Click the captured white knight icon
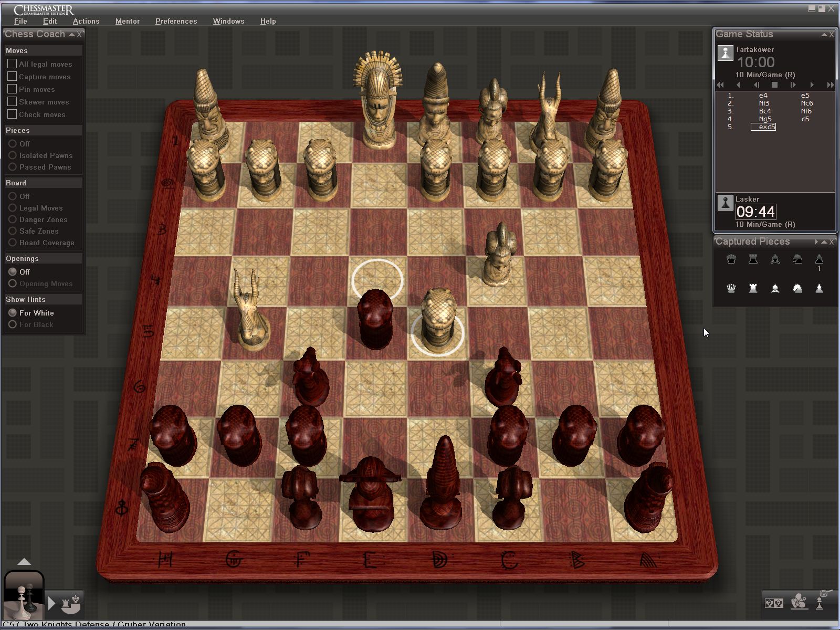The image size is (840, 630). (x=797, y=288)
